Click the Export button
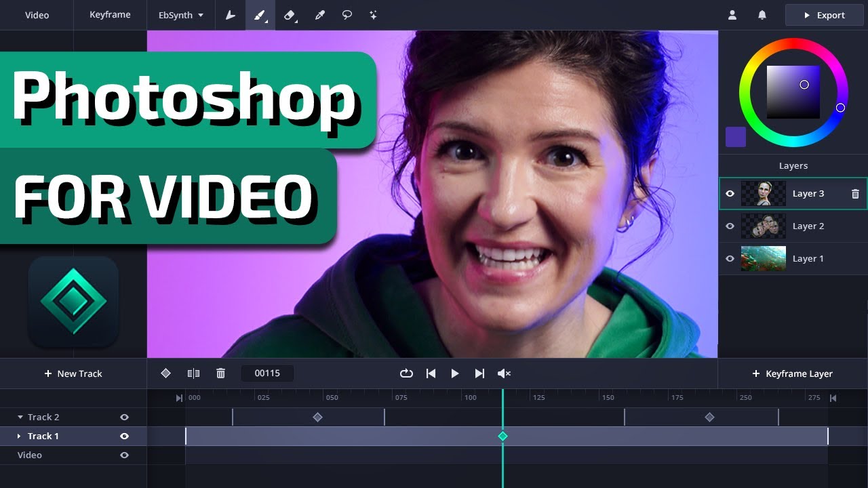The image size is (868, 488). pos(824,14)
